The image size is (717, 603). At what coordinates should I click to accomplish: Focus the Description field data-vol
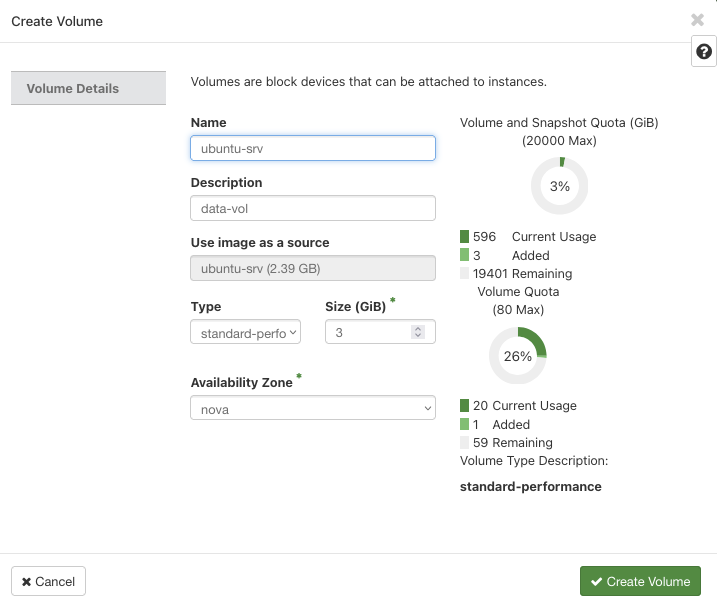[x=313, y=208]
